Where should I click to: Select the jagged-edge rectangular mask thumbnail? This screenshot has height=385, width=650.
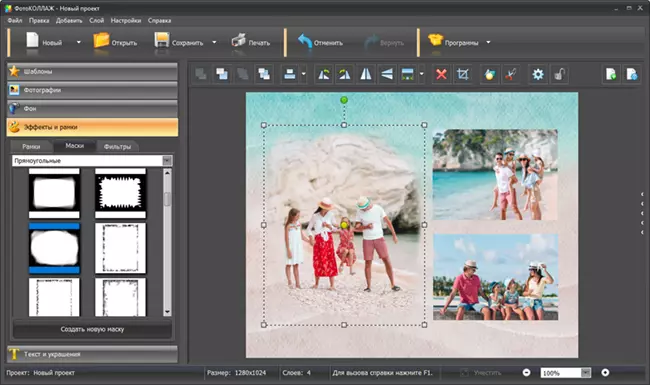(x=121, y=194)
